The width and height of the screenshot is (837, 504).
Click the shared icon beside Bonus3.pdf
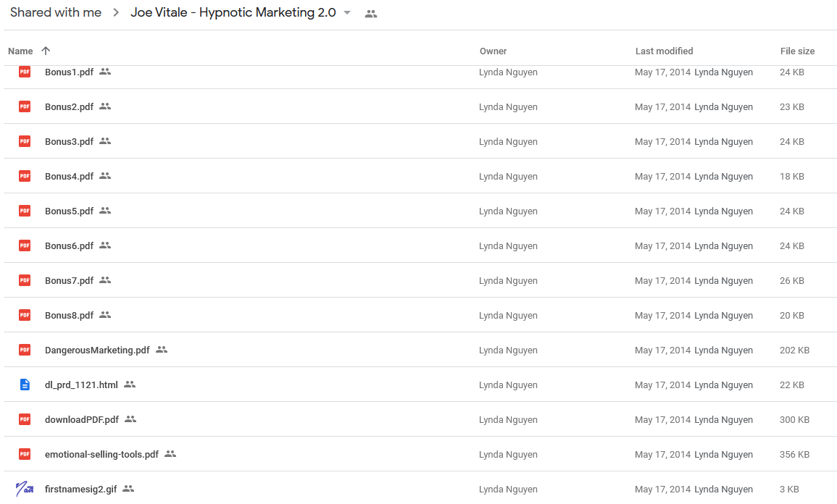click(105, 140)
